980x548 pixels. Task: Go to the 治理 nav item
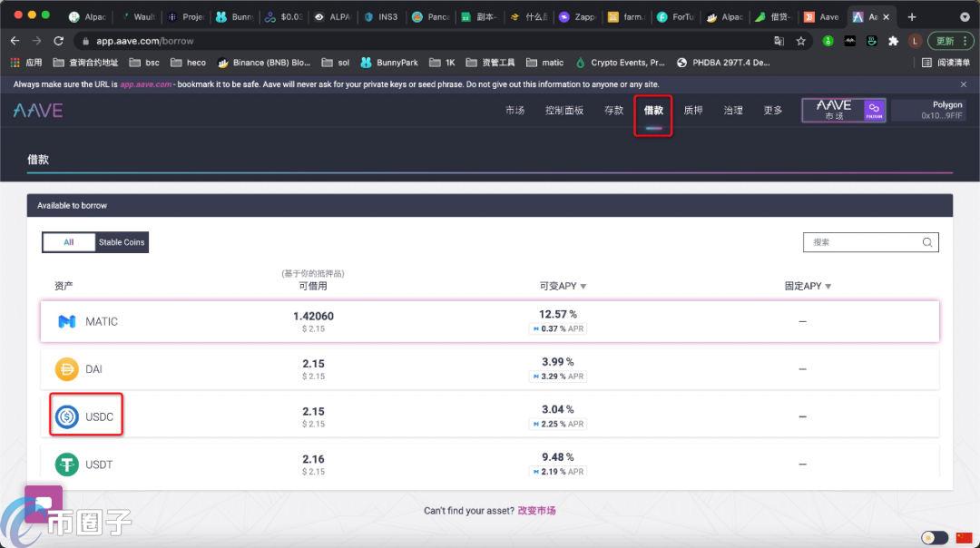click(x=733, y=111)
